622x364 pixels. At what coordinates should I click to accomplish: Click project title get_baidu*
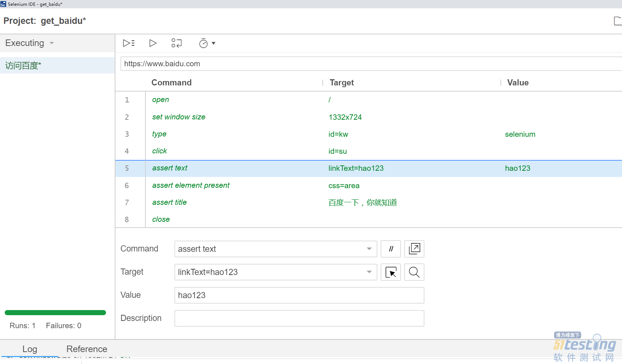[63, 21]
